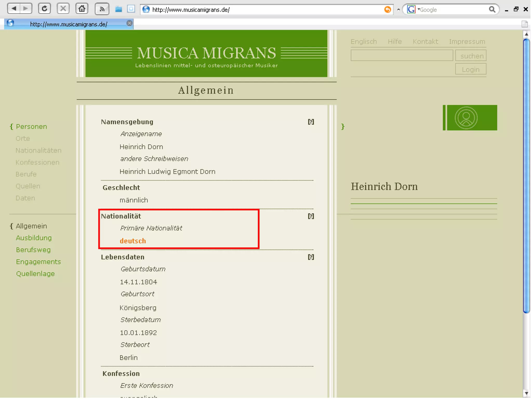The height and width of the screenshot is (399, 532).
Task: Click the Login button
Action: click(470, 69)
